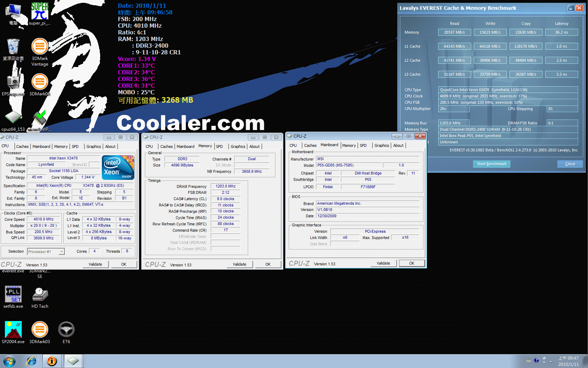Click L1 Cache Copy value 128178 MB/s
This screenshot has height=368, width=588.
[x=526, y=46]
